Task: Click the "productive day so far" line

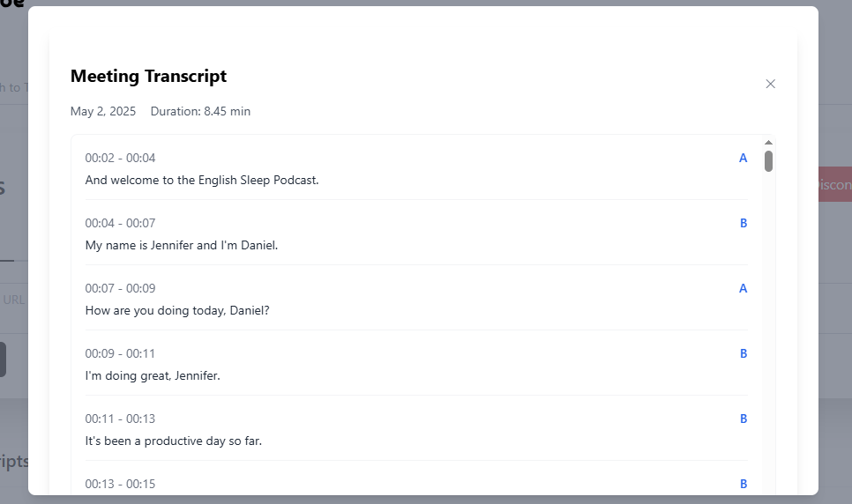Action: click(x=173, y=441)
